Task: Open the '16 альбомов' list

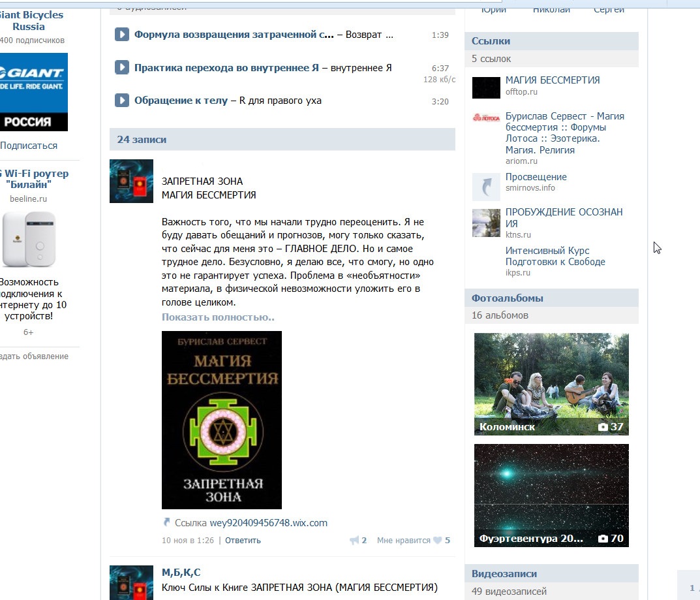Action: (551, 315)
